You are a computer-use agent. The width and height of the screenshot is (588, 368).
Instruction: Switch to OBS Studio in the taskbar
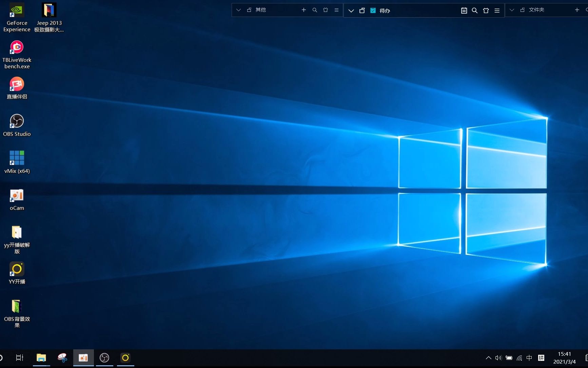[104, 357]
